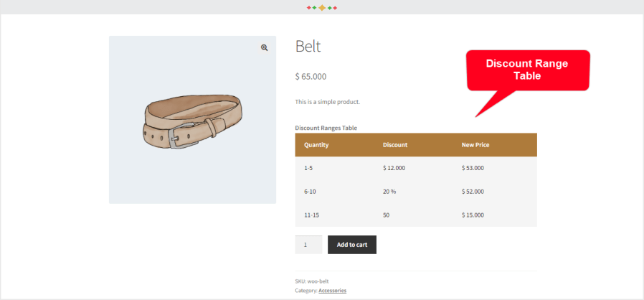The image size is (644, 300).
Task: Select the 11-15 quantity range cell
Action: (311, 215)
